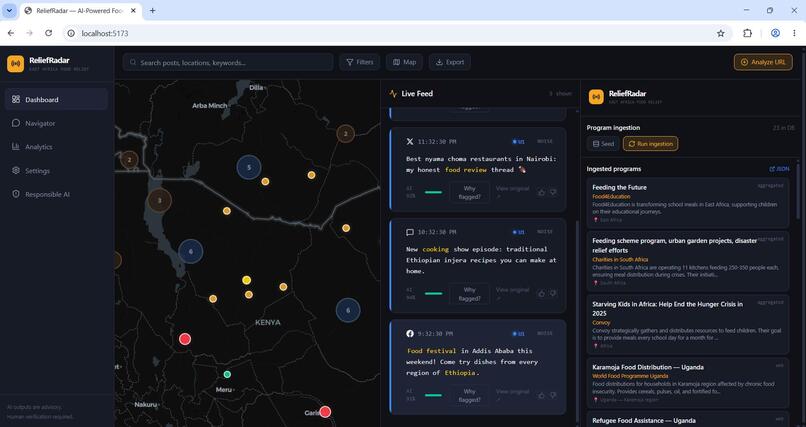
Task: View original of nyama choma post
Action: tap(512, 192)
